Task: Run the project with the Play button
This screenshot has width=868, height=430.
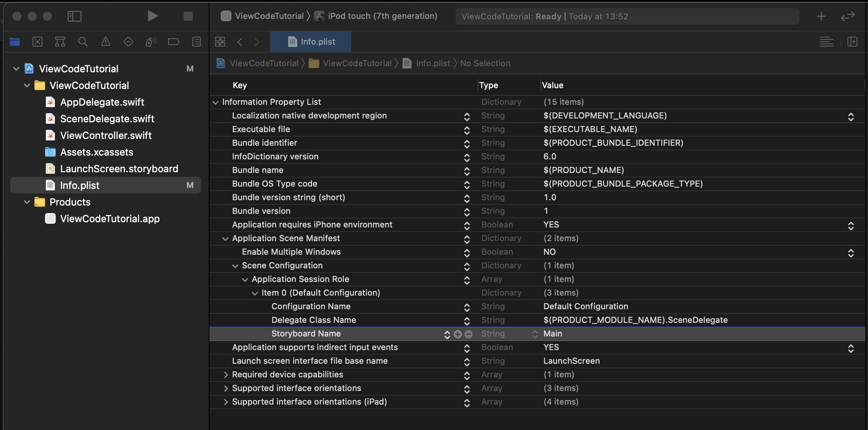Action: point(153,16)
